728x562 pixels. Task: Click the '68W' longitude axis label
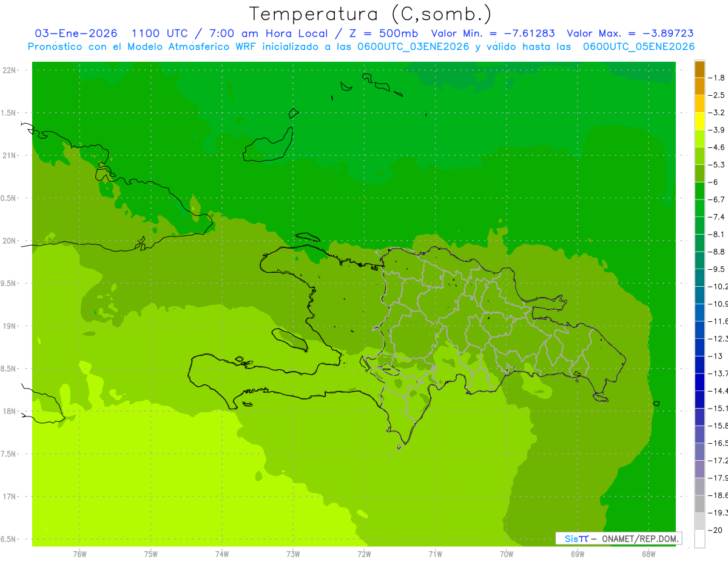point(649,554)
